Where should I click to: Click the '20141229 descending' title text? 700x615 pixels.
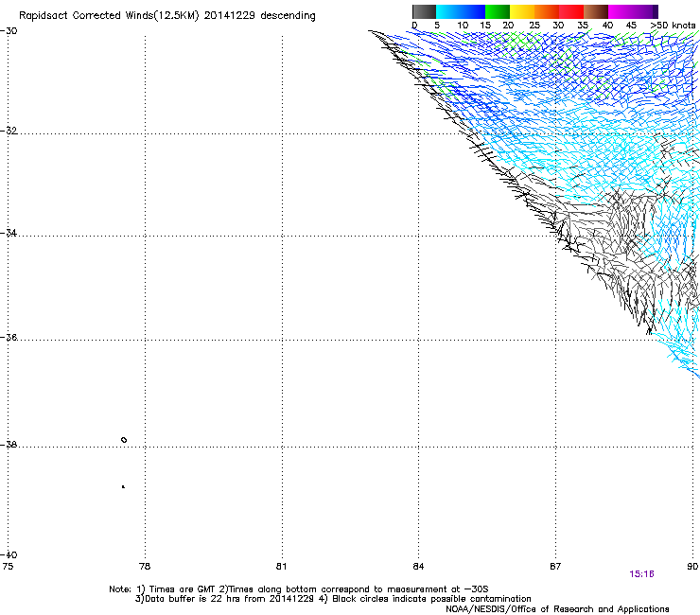pyautogui.click(x=259, y=16)
